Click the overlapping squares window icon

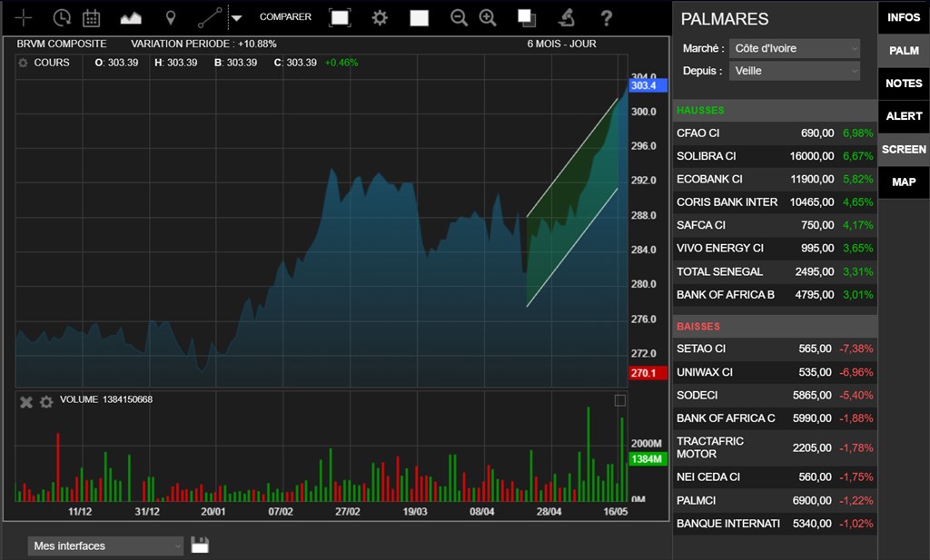(527, 18)
